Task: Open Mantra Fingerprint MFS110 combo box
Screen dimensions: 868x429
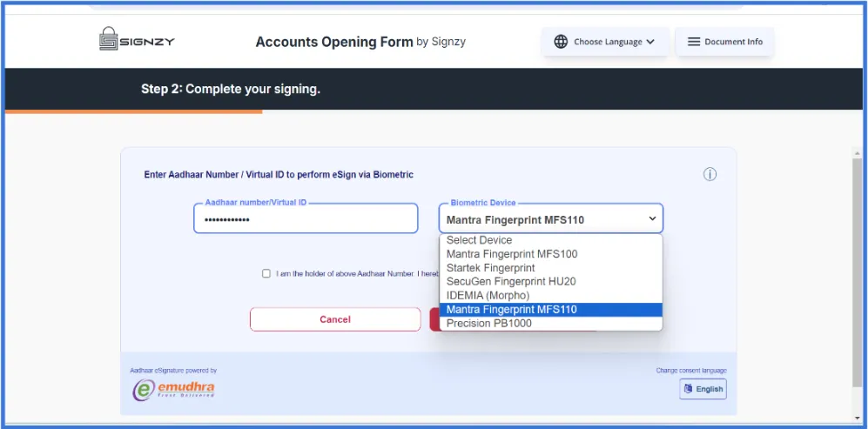Action: click(551, 218)
